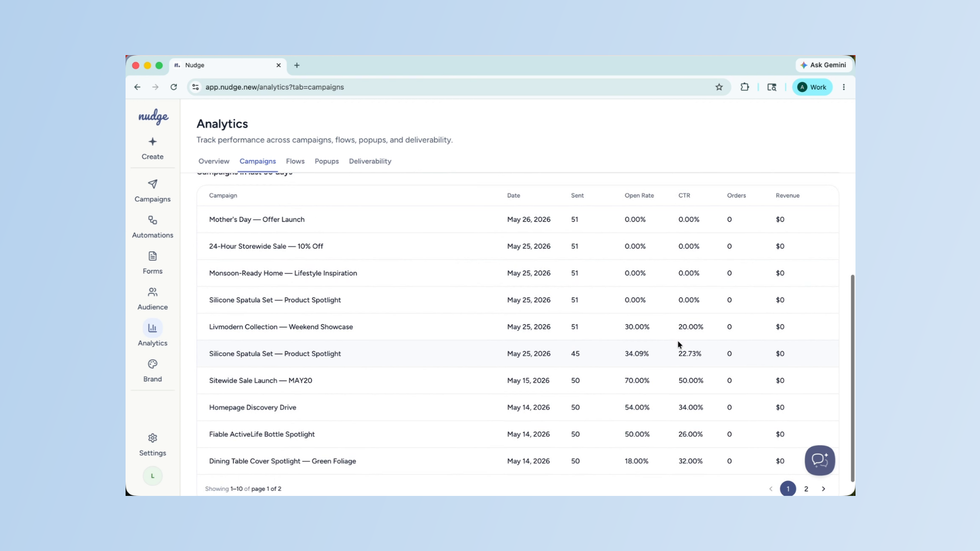Viewport: 980px width, 551px height.
Task: View site information icon in the address bar
Action: tap(195, 87)
